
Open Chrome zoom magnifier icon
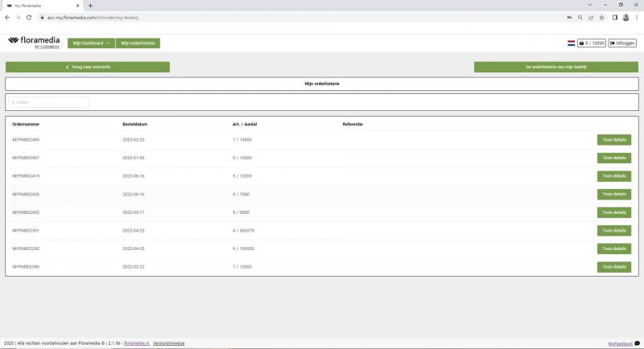[579, 17]
